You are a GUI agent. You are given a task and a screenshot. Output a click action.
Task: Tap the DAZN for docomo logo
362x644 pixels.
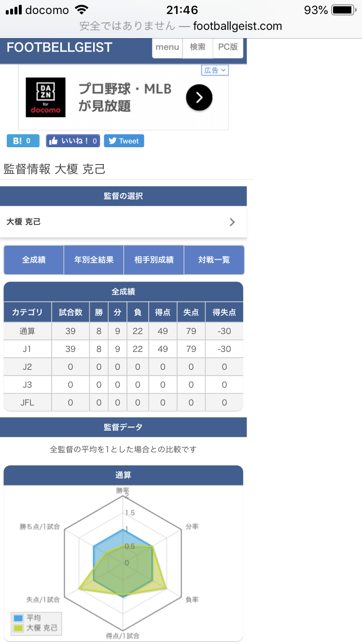tap(45, 98)
